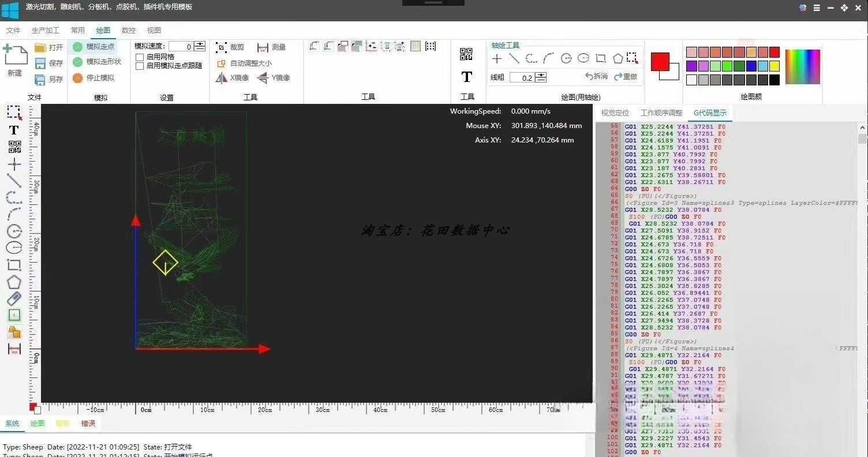
Task: Adjust the 线粗 line width spinner
Action: [x=541, y=77]
